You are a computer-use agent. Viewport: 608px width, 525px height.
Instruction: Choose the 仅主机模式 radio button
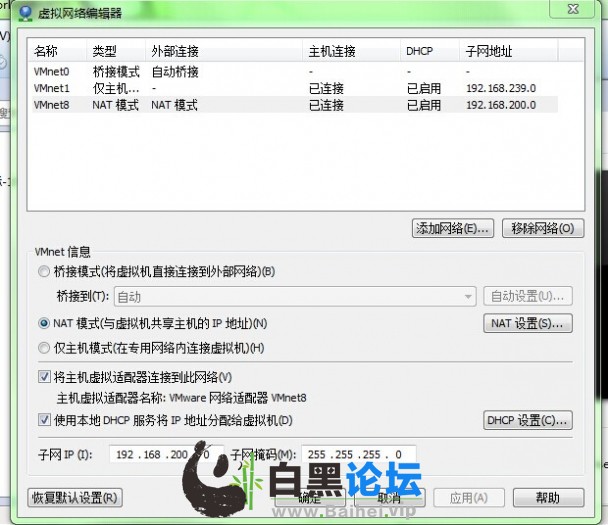tap(44, 348)
